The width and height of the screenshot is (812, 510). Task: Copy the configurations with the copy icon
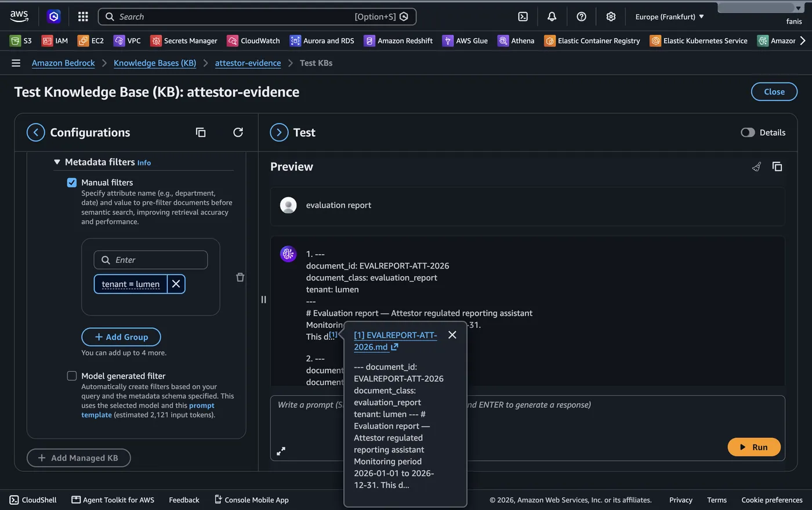[x=201, y=132]
